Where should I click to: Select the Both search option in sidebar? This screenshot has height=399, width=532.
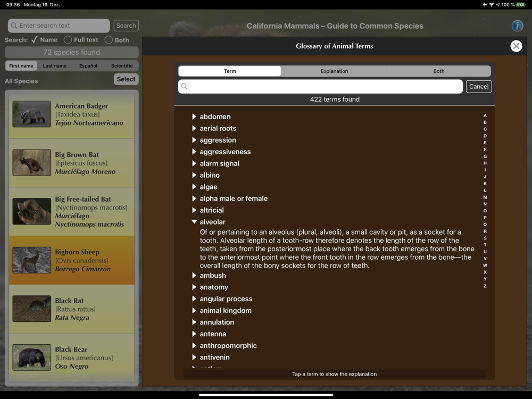point(117,40)
